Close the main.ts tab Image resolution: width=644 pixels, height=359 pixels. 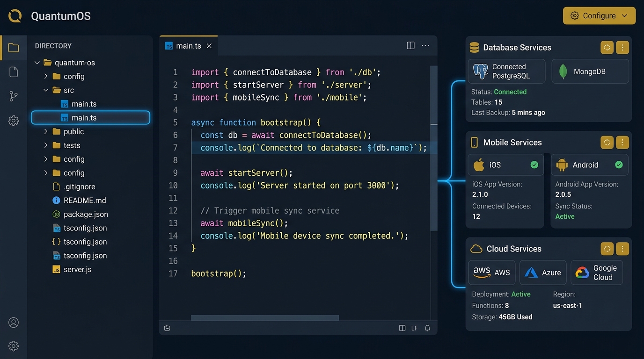(x=209, y=46)
